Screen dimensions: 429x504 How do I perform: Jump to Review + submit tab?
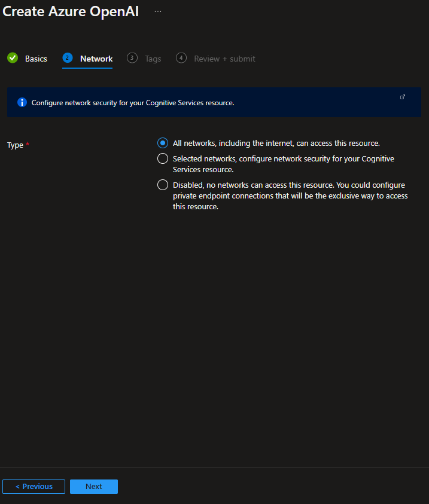(x=224, y=59)
